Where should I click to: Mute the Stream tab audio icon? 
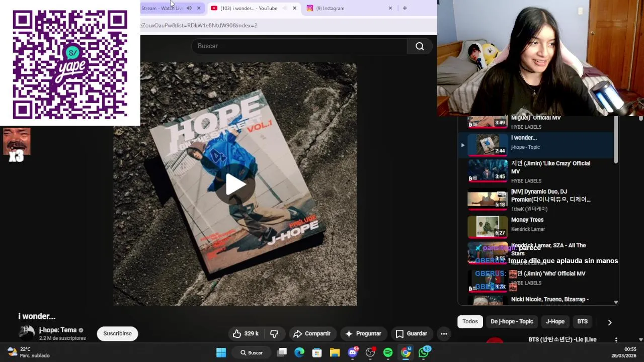point(189,8)
